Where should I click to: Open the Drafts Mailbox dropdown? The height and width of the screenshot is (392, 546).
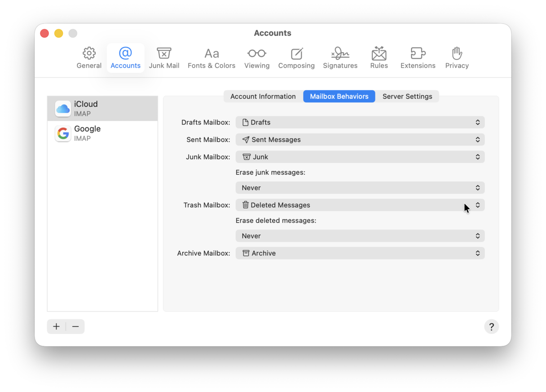point(360,122)
